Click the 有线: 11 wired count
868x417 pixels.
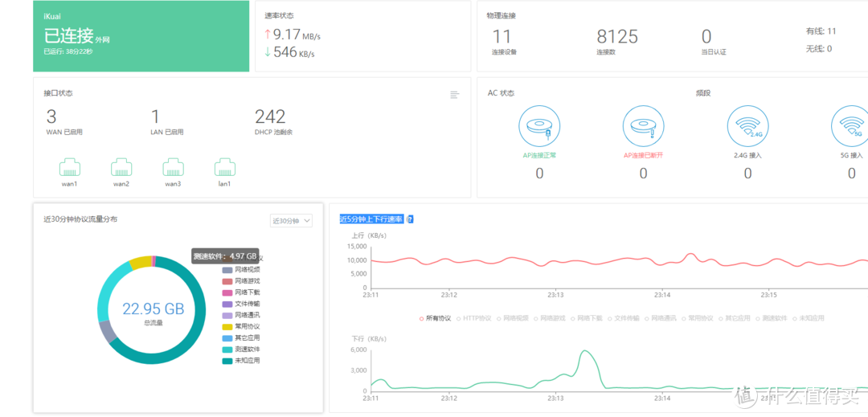tap(821, 31)
